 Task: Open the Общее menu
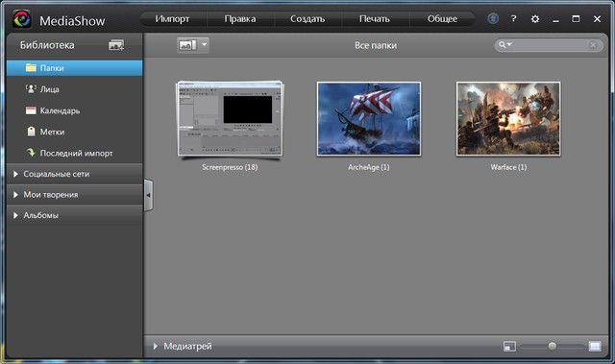click(x=442, y=19)
